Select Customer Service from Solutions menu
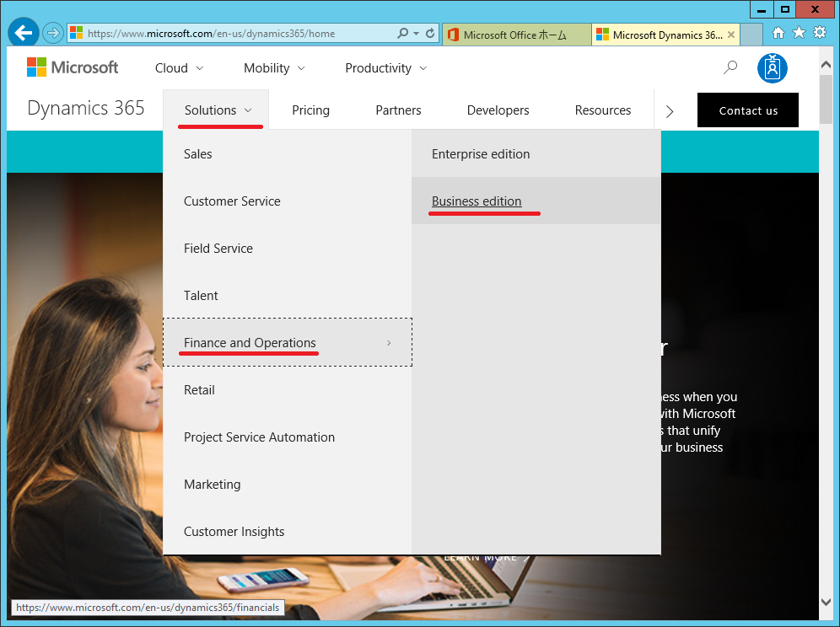The width and height of the screenshot is (840, 627). click(287, 201)
